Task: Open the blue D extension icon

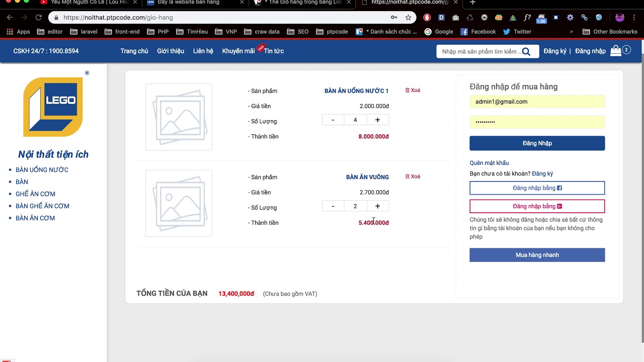Action: click(x=441, y=18)
